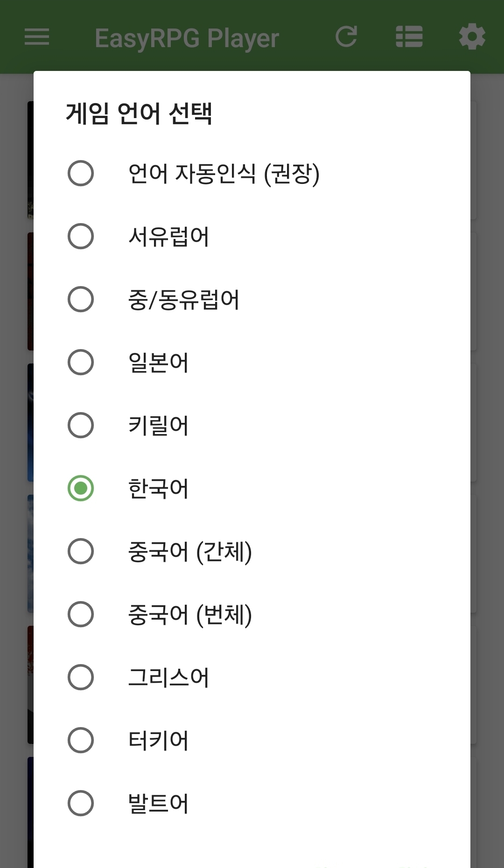Tap the 서유럽어 option text
Screen dimensions: 504x868
[168, 237]
